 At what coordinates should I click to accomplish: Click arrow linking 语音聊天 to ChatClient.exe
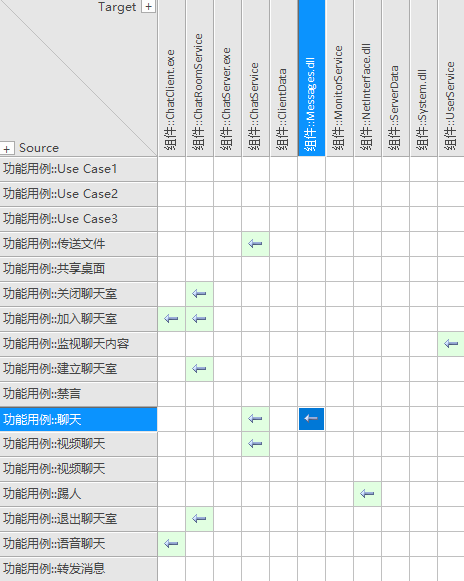tap(171, 544)
